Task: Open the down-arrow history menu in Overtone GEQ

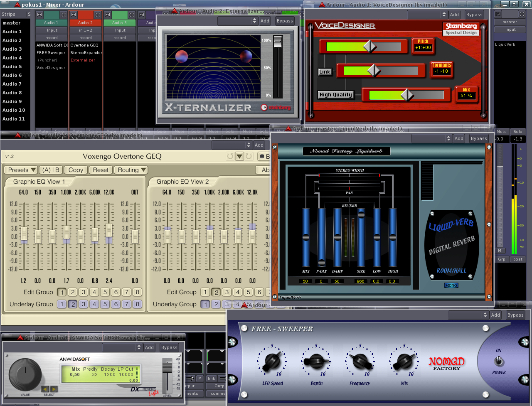Action: (239, 157)
